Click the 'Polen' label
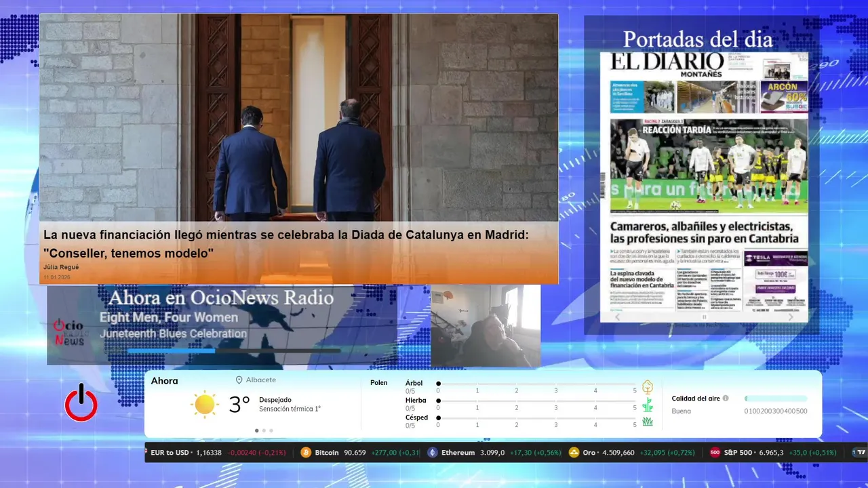 pyautogui.click(x=379, y=383)
